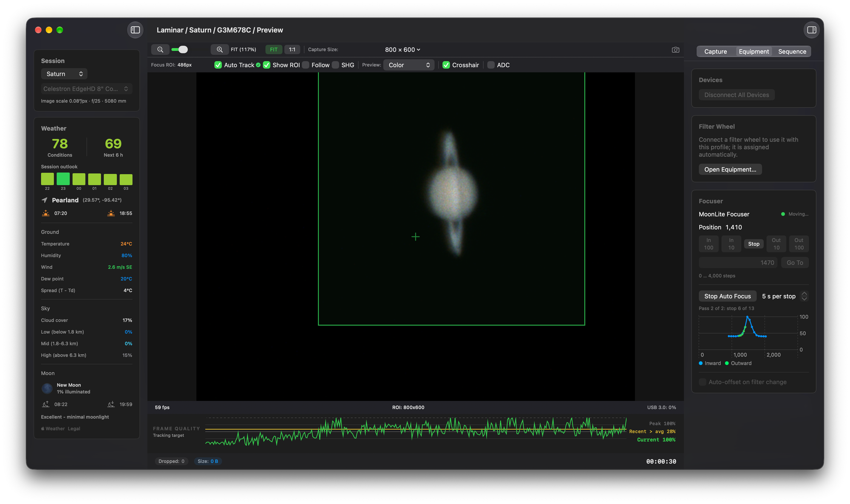
Task: Click the Pearland location arrow icon
Action: tap(45, 200)
